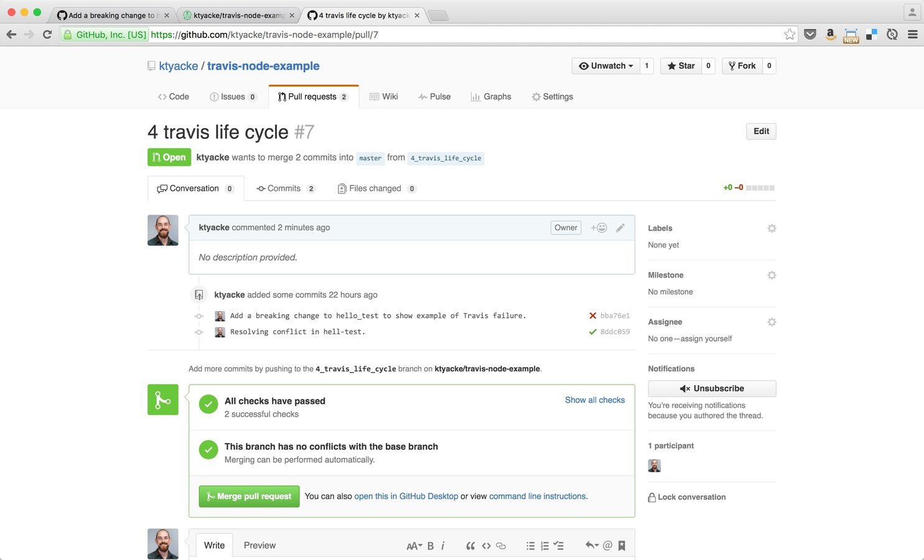Go back with the browser back arrow

11,34
